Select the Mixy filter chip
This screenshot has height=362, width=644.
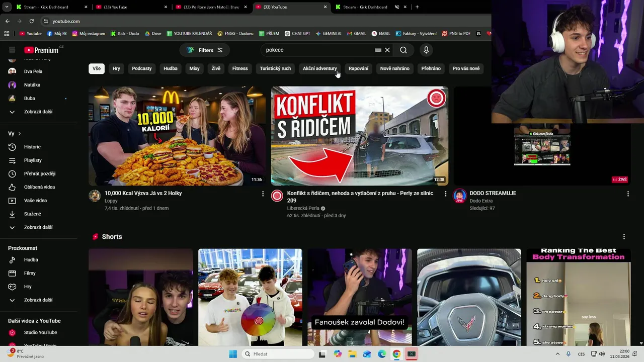[x=194, y=68]
